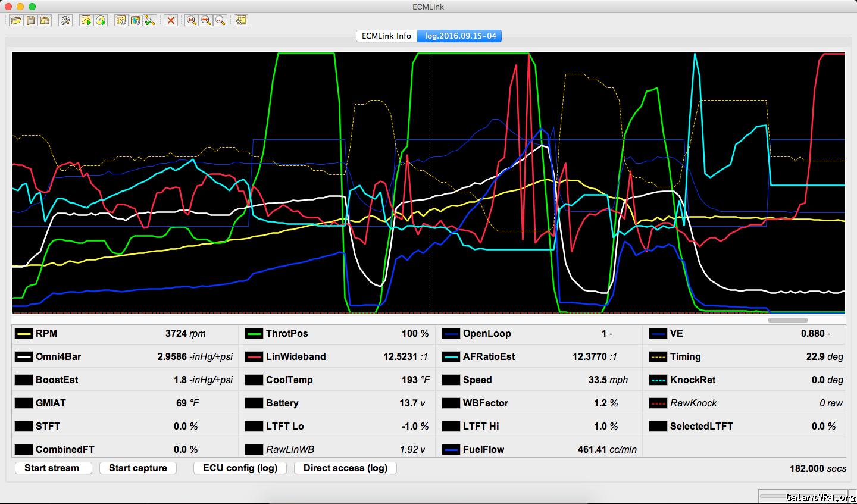The image size is (857, 504).
Task: Click the dashed cyan KnockRet swatch
Action: [658, 380]
